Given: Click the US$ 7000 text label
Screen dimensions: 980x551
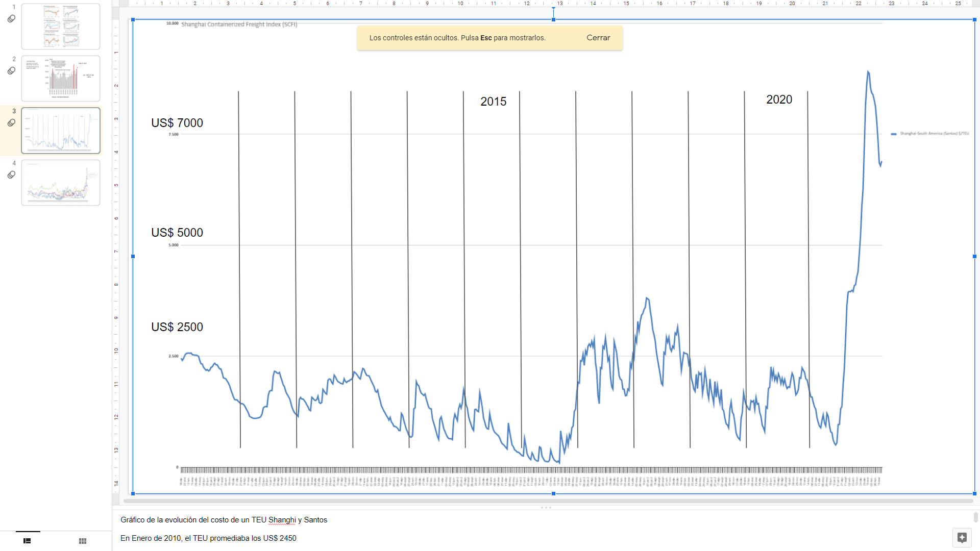Looking at the screenshot, I should 177,123.
